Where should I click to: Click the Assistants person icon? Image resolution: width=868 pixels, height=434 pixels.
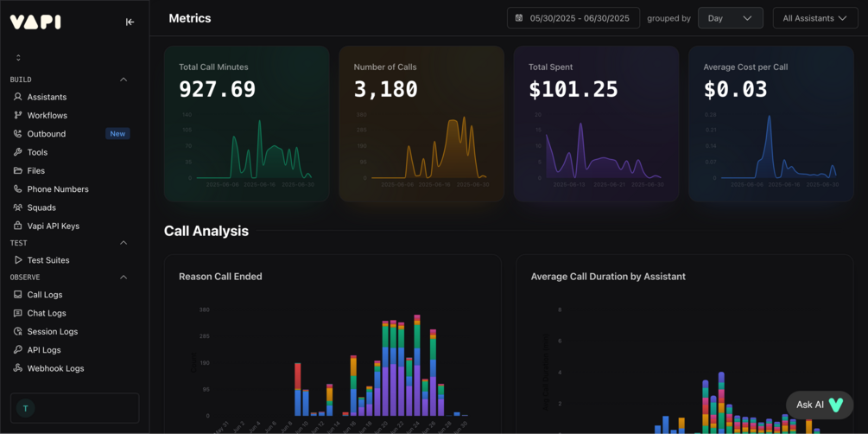tap(18, 97)
